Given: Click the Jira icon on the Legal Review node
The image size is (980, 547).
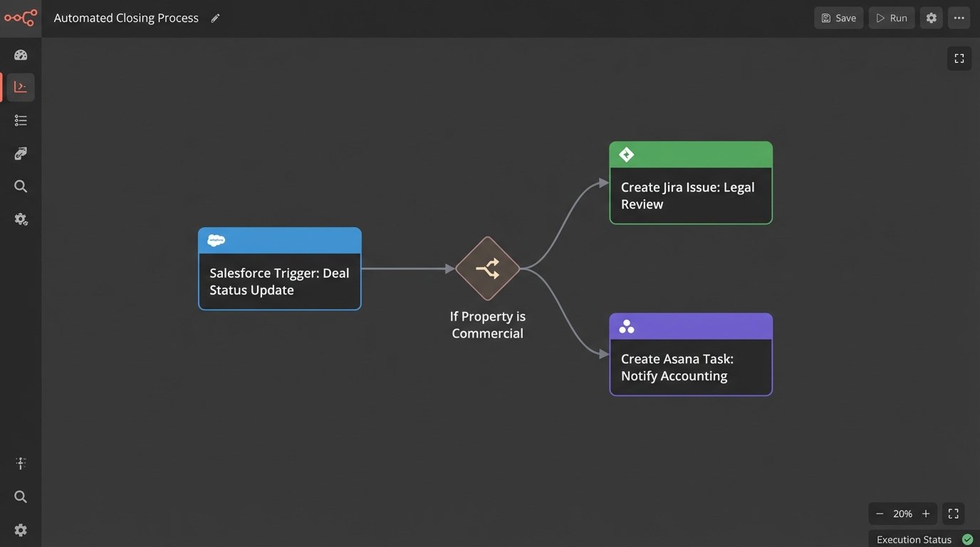Looking at the screenshot, I should click(625, 154).
